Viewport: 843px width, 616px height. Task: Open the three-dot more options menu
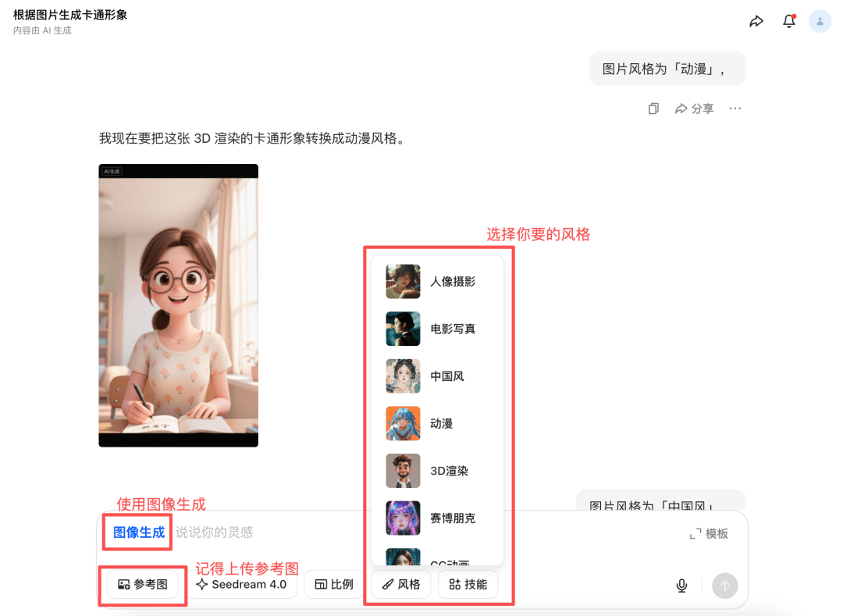(735, 109)
